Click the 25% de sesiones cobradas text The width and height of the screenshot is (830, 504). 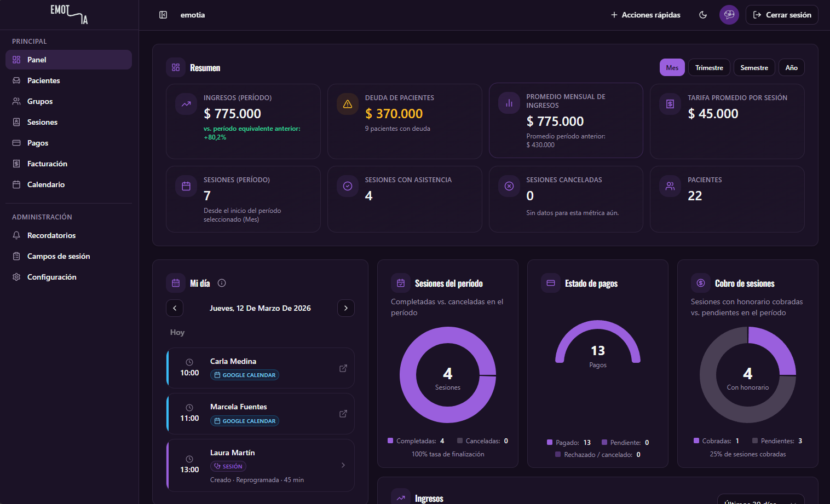(748, 454)
